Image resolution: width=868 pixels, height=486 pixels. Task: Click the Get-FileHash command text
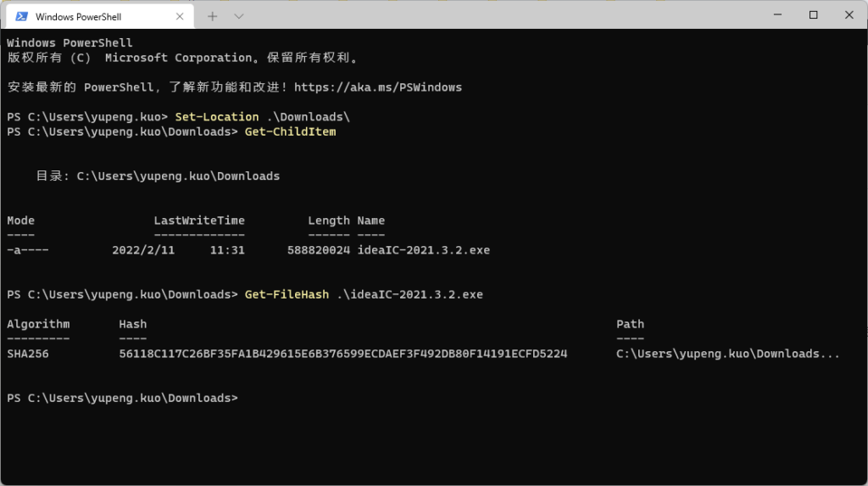[x=287, y=295]
